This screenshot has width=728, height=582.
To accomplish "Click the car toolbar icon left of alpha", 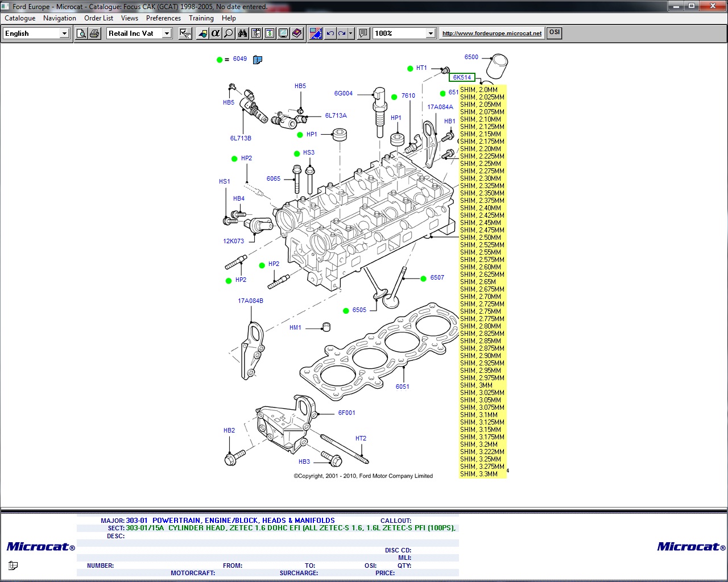I will [x=202, y=34].
